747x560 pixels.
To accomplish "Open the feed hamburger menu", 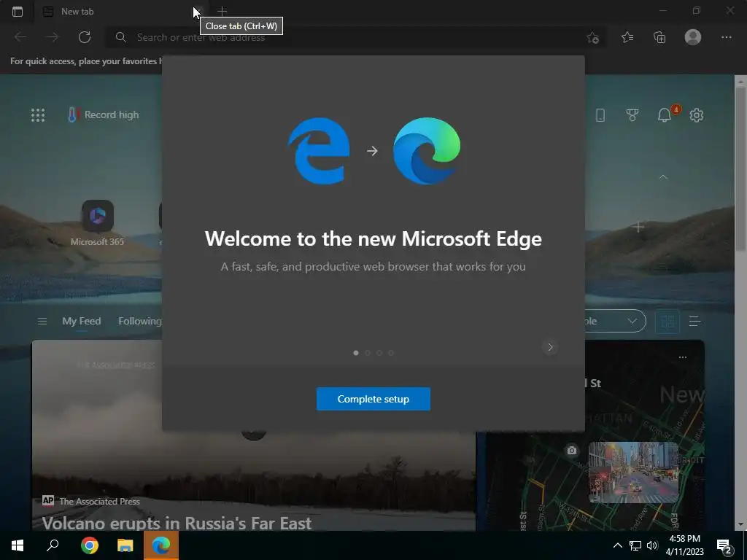I will pyautogui.click(x=42, y=322).
